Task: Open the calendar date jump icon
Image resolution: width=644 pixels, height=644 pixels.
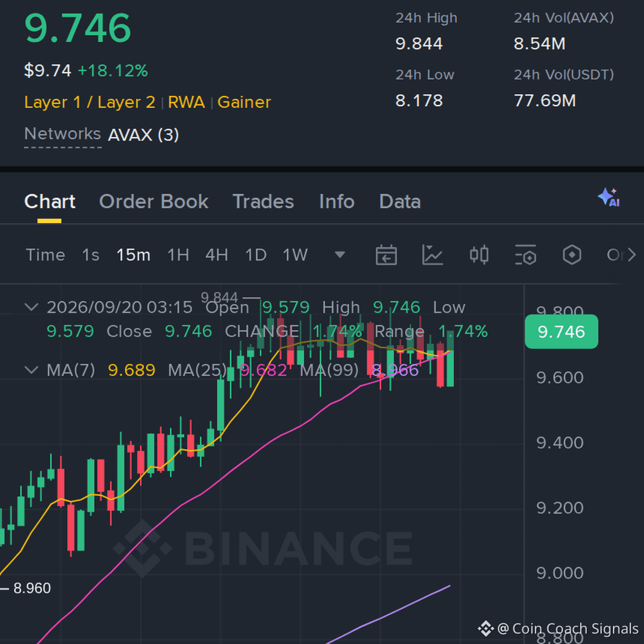Action: (x=386, y=255)
